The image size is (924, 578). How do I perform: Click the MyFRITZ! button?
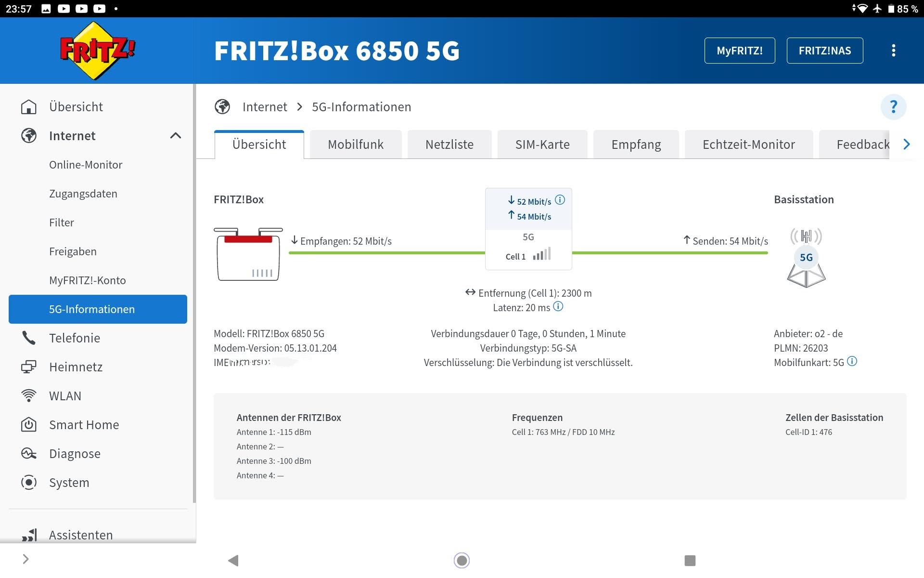[x=739, y=51]
